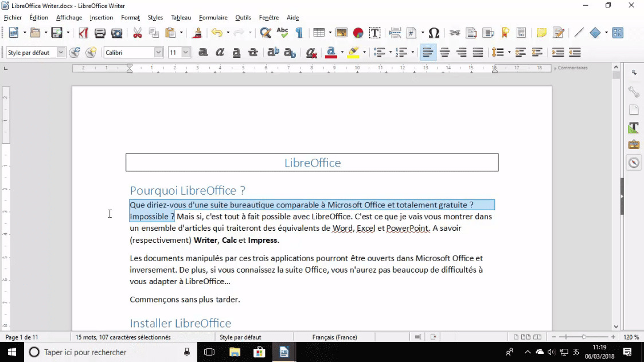644x362 pixels.
Task: Open File Explorer from the taskbar
Action: pos(235,352)
